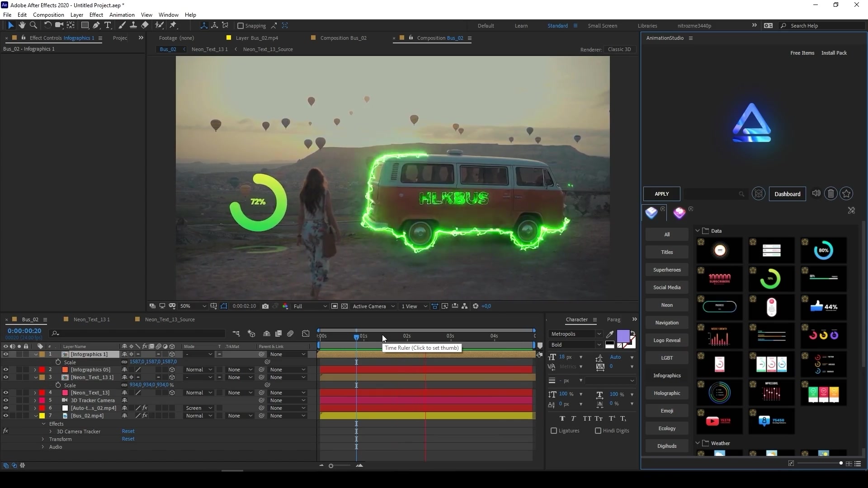Expand the Transform properties under Effects
Screen dimensions: 868x488
[43, 439]
